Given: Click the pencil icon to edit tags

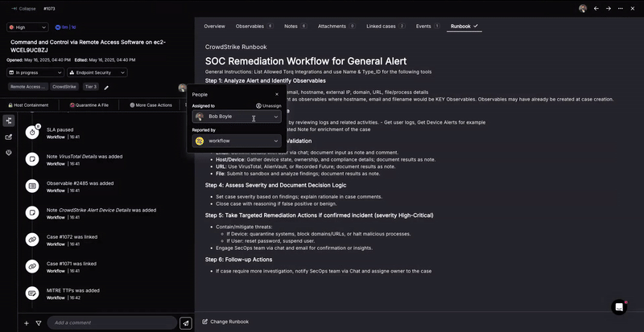Looking at the screenshot, I should pyautogui.click(x=106, y=87).
